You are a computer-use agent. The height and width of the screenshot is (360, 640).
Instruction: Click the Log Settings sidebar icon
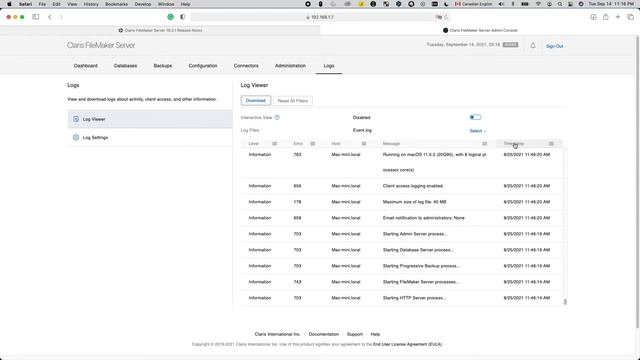tap(76, 137)
